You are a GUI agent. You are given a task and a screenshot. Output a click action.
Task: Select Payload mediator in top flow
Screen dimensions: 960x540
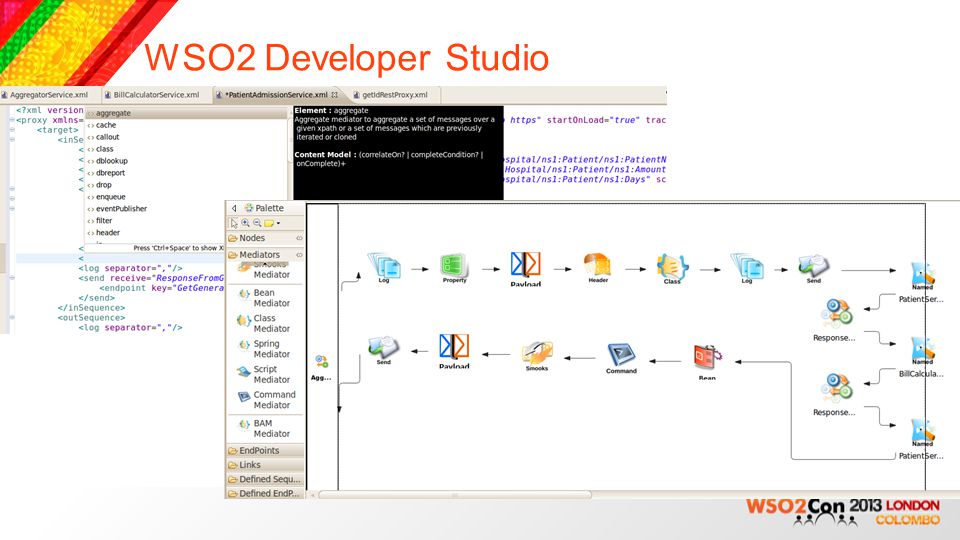525,269
